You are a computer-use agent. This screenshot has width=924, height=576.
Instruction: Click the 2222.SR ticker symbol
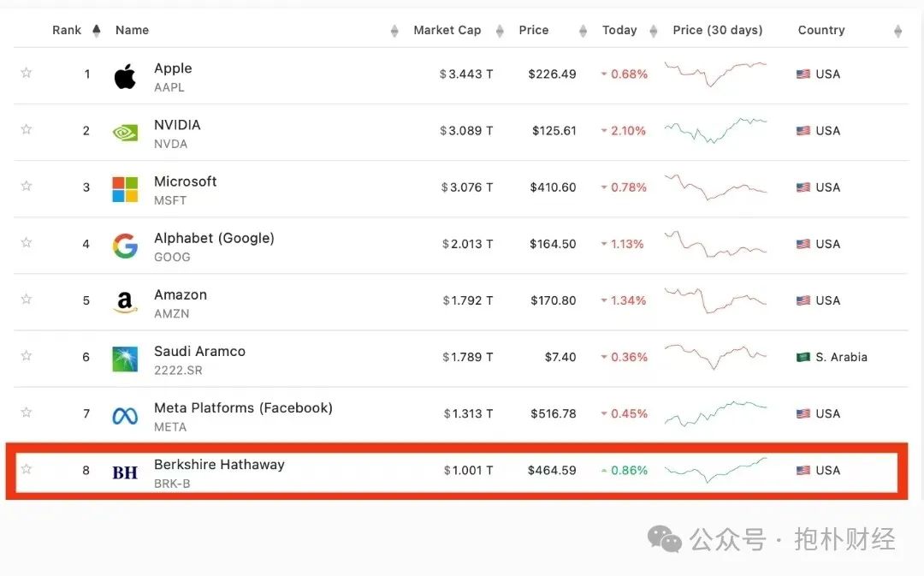click(x=178, y=371)
